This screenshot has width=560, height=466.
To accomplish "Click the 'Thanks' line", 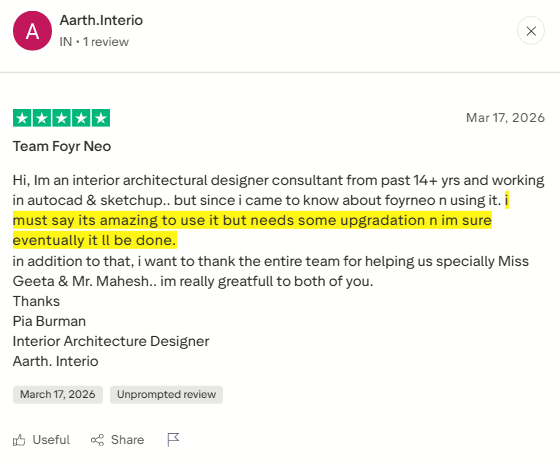I will tap(36, 301).
